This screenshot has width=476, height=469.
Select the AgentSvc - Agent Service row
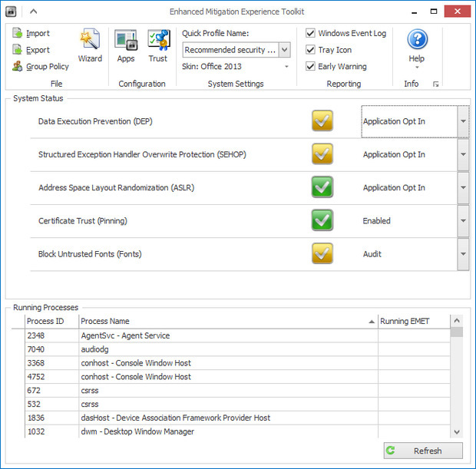click(237, 335)
